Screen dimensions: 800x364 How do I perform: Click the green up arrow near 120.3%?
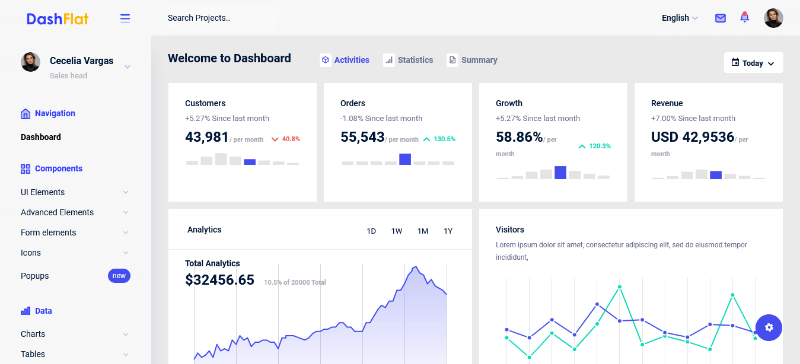coord(582,147)
